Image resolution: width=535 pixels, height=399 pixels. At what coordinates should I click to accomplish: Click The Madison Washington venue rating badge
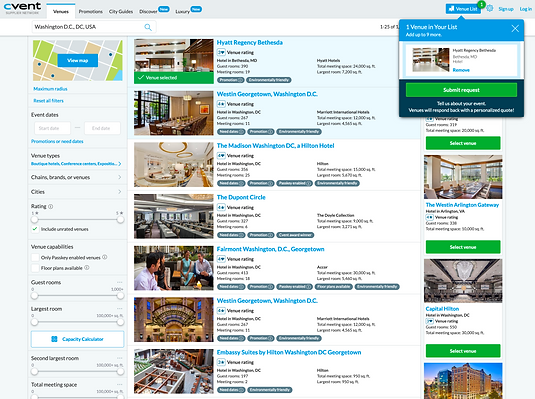click(221, 155)
